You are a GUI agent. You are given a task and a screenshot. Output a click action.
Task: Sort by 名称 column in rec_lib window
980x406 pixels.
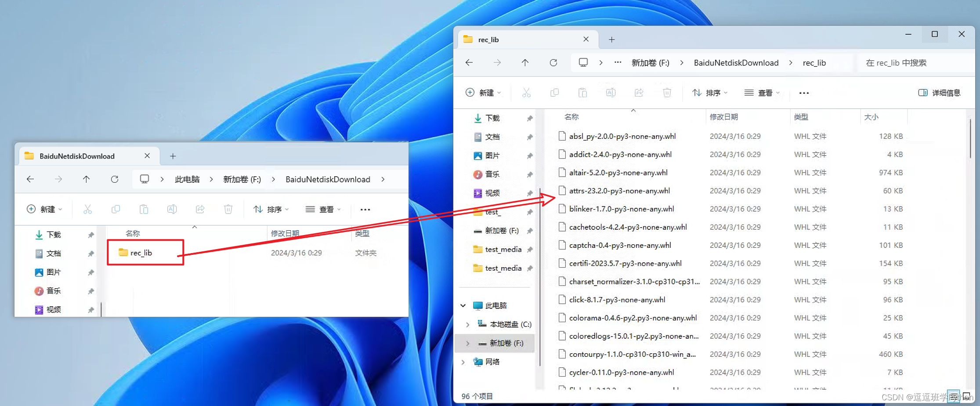point(571,117)
